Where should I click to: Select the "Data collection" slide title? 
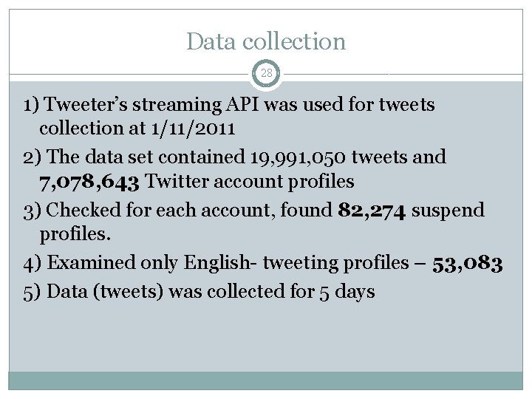pyautogui.click(x=266, y=41)
